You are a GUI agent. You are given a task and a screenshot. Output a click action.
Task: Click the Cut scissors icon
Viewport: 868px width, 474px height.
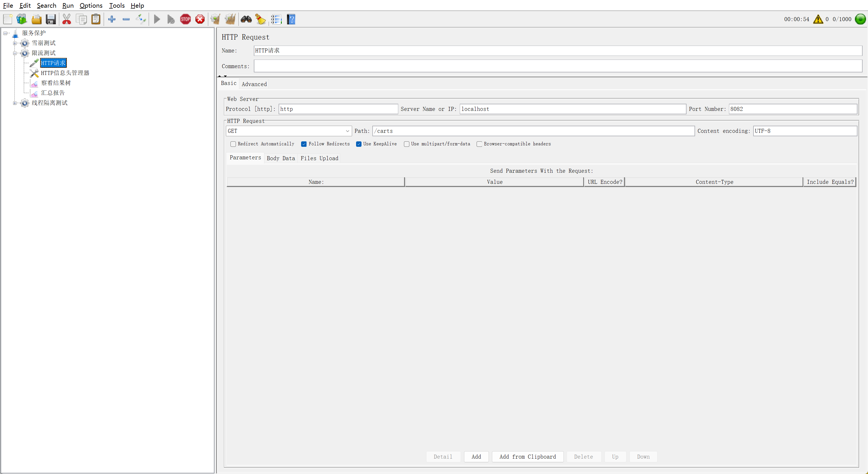67,19
